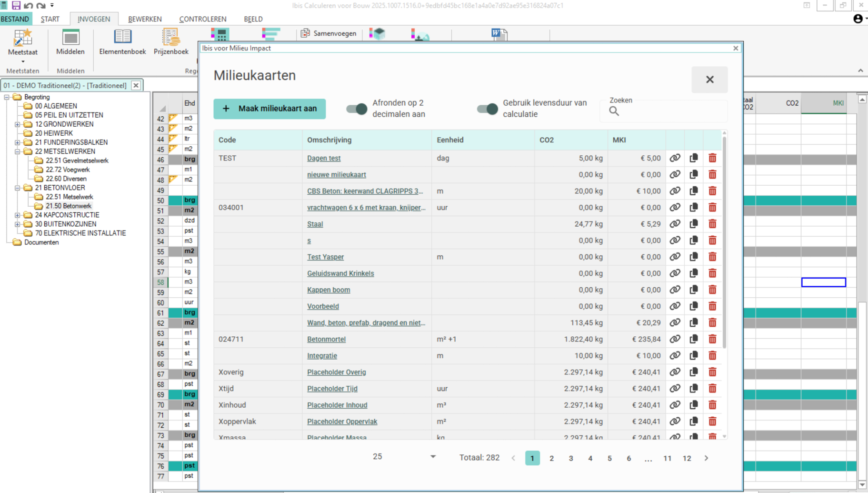Open the CONTROLEREN ribbon tab

coord(202,19)
